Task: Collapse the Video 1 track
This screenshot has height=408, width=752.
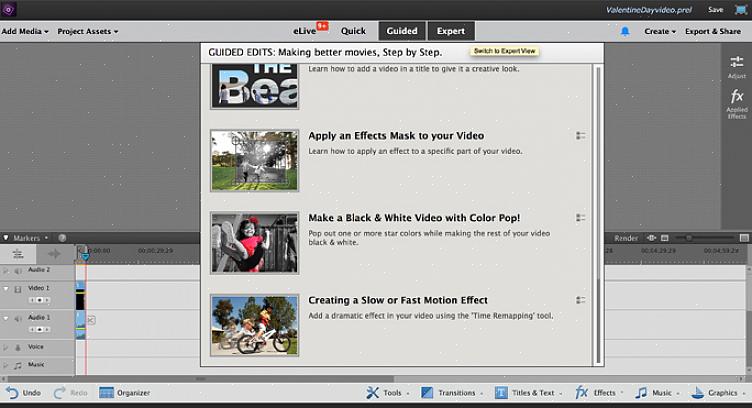Action: point(6,289)
